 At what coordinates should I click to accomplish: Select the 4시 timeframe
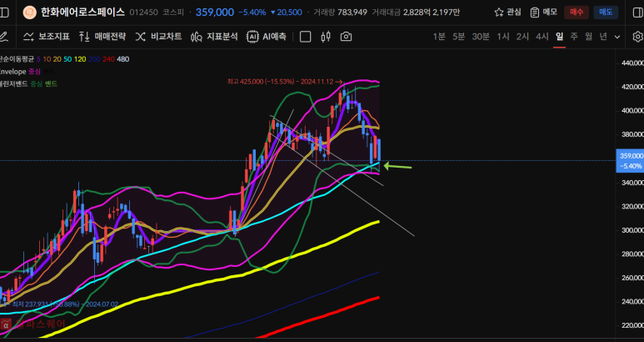coord(542,37)
